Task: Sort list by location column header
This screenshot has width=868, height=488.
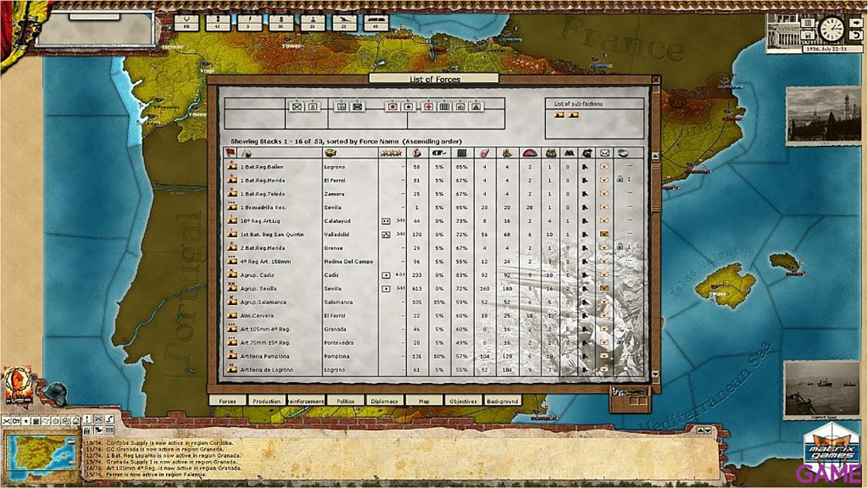Action: click(x=331, y=153)
